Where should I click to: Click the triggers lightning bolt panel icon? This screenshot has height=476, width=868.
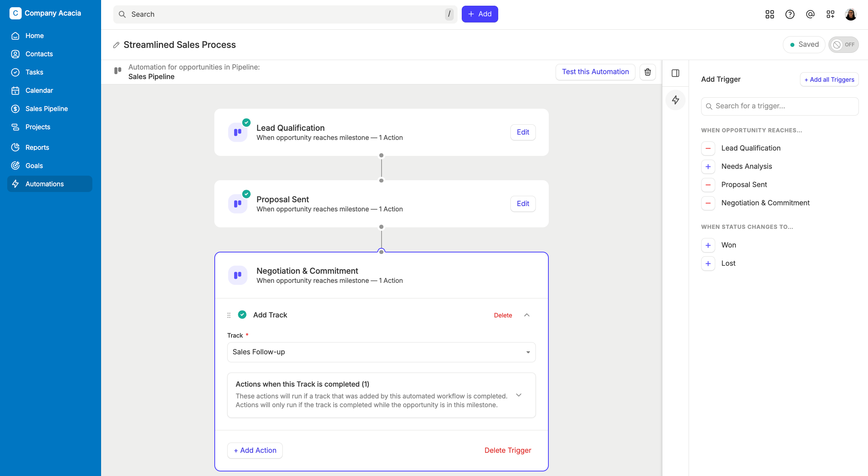pyautogui.click(x=675, y=100)
